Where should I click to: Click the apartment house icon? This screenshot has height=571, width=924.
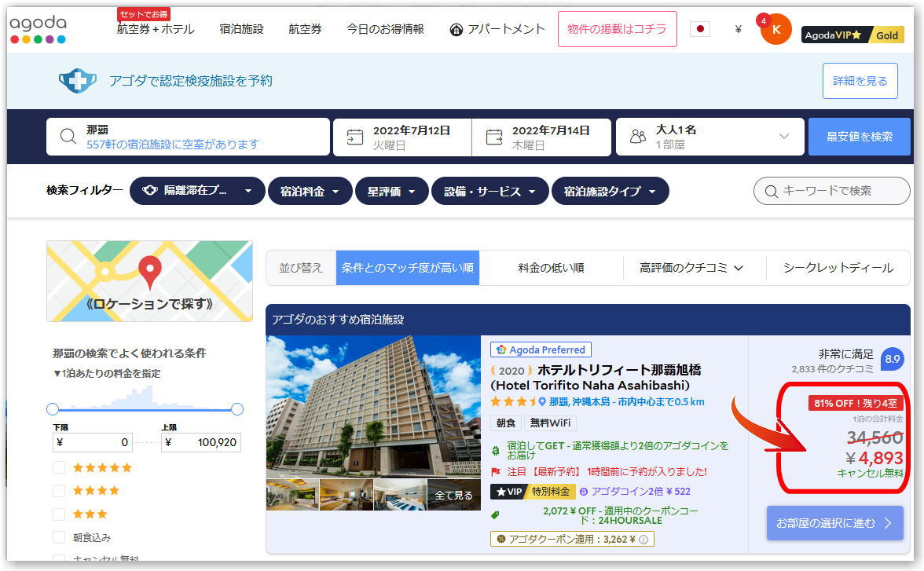click(456, 30)
